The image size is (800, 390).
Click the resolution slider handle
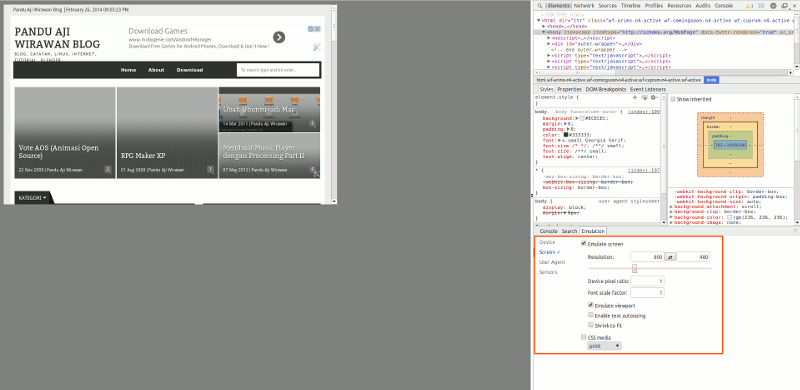click(x=635, y=268)
